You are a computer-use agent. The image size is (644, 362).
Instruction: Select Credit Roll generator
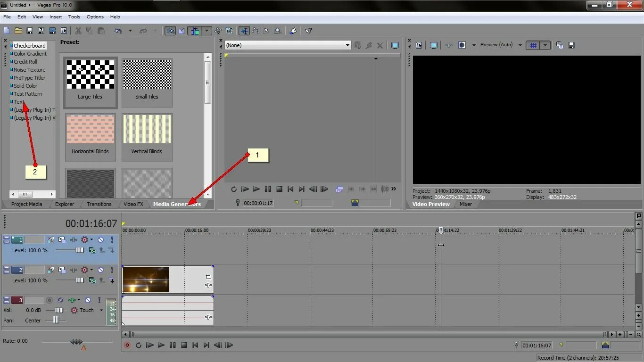25,62
